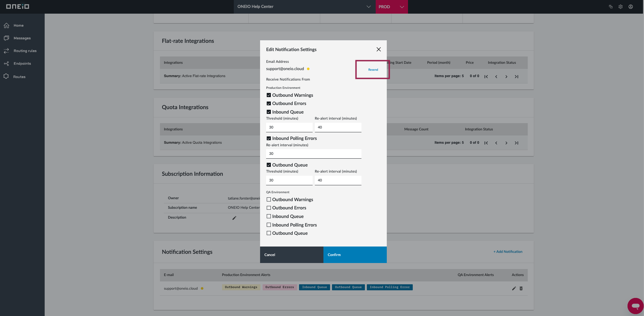Uncheck Production Outbound Queue
Viewport: 644px width, 316px height.
[269, 165]
